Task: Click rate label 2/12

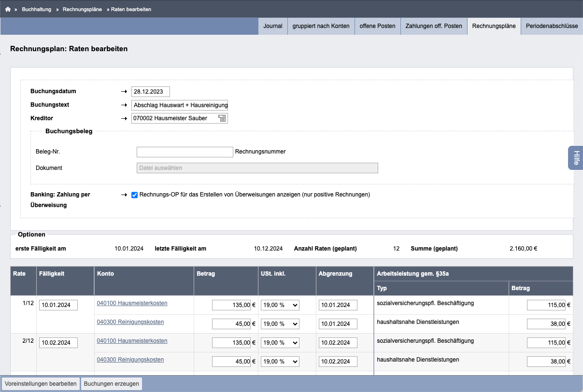Action: 29,341
